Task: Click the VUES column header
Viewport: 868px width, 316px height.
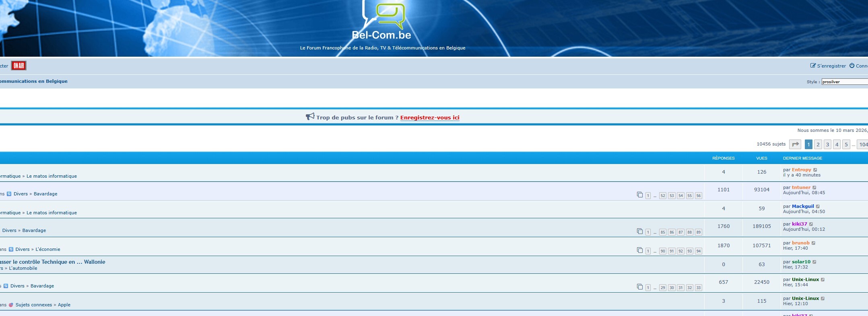Action: (x=762, y=158)
